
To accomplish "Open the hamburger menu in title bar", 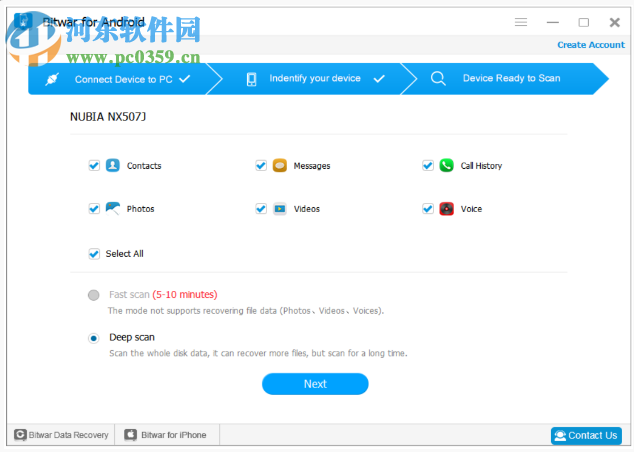I will 521,22.
